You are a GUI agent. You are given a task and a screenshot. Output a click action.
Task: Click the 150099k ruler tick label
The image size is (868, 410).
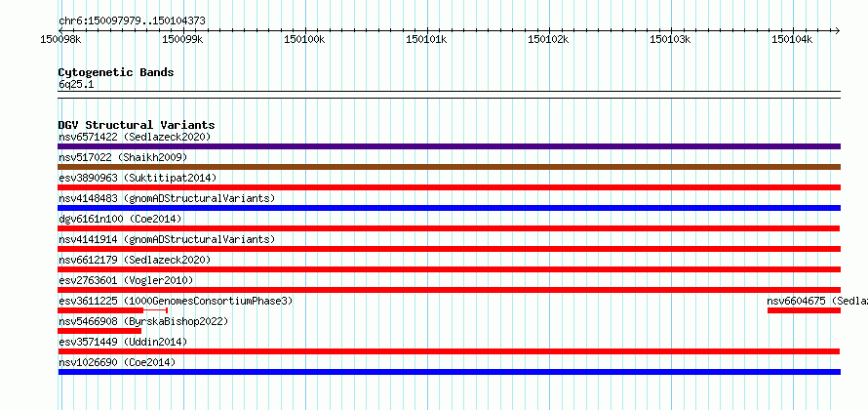pos(182,39)
